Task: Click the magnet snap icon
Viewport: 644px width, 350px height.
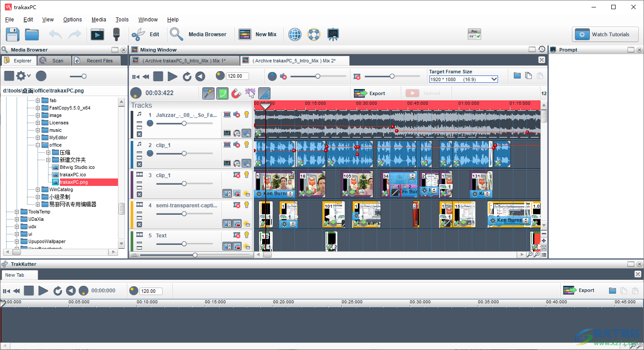Action: 236,93
